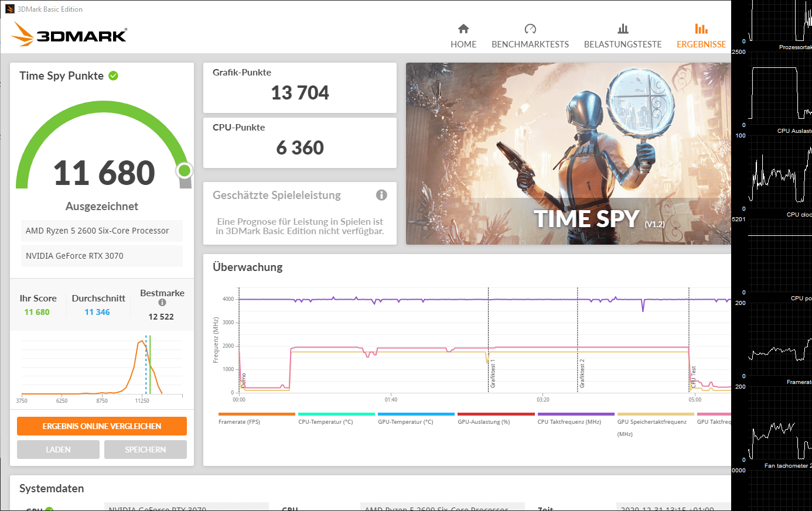Click AMD Ryzen 5 2600 Six-Core Processor row
The width and height of the screenshot is (812, 511).
pos(102,231)
